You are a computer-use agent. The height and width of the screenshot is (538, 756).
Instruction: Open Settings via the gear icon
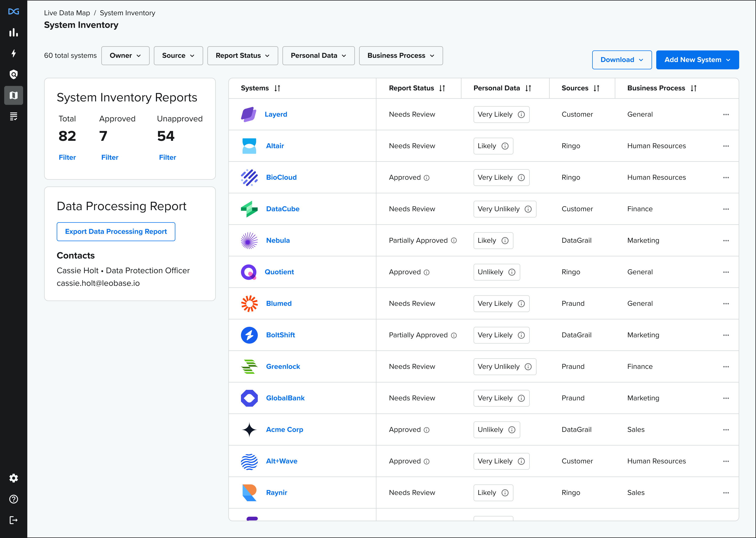(14, 478)
